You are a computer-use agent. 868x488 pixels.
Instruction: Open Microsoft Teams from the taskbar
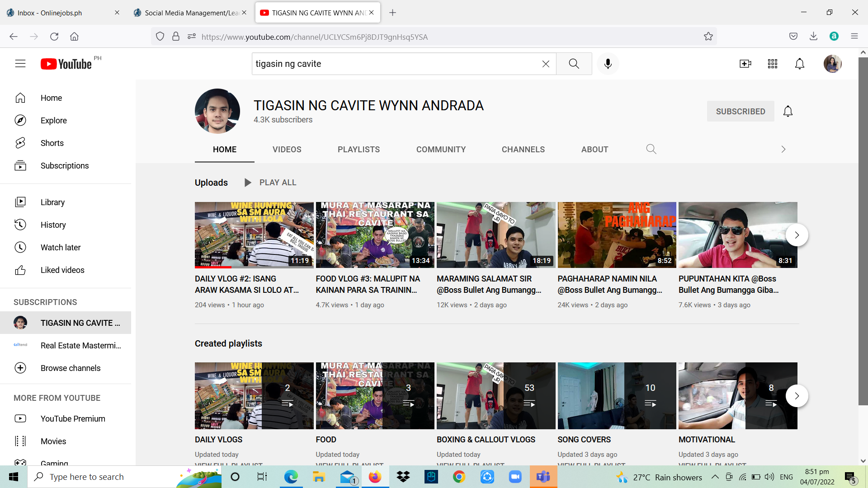pos(543,477)
